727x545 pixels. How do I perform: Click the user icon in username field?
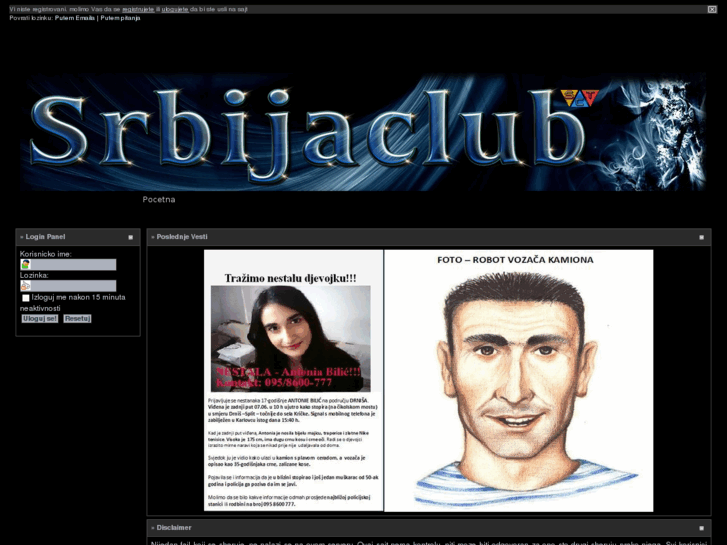pyautogui.click(x=26, y=264)
